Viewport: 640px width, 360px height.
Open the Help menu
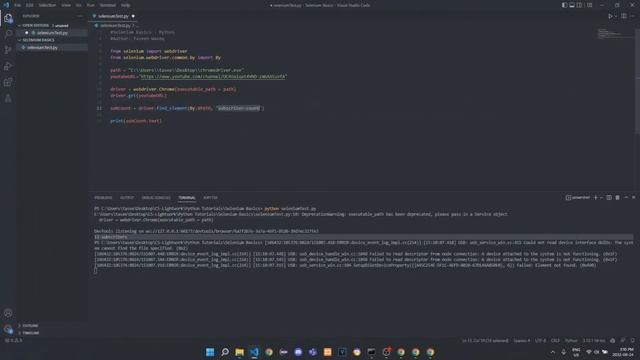(126, 5)
